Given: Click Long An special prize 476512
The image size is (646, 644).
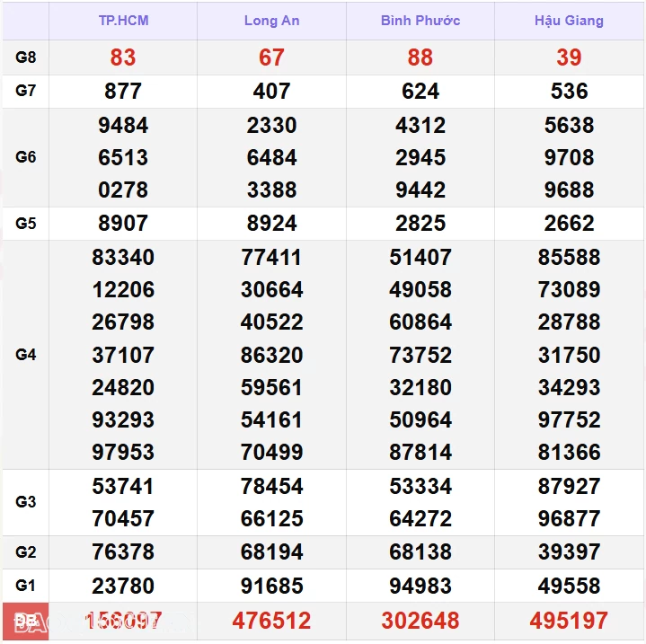Looking at the screenshot, I should [271, 621].
